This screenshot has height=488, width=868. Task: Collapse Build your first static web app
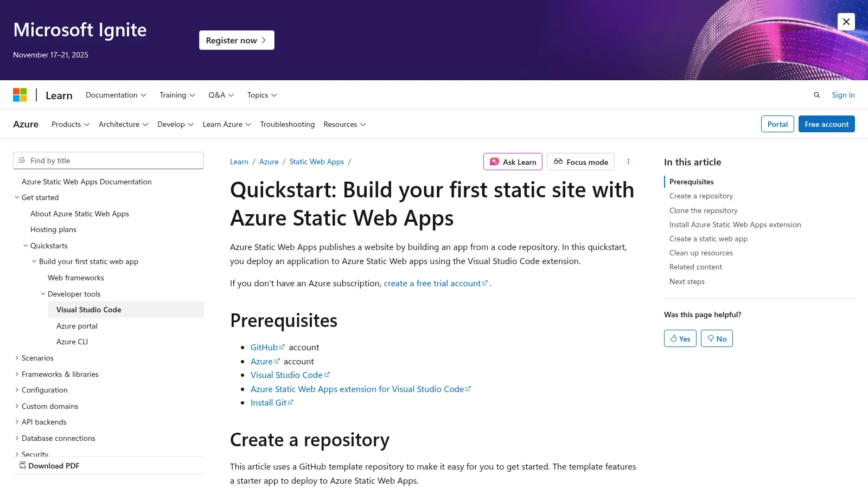click(85, 261)
